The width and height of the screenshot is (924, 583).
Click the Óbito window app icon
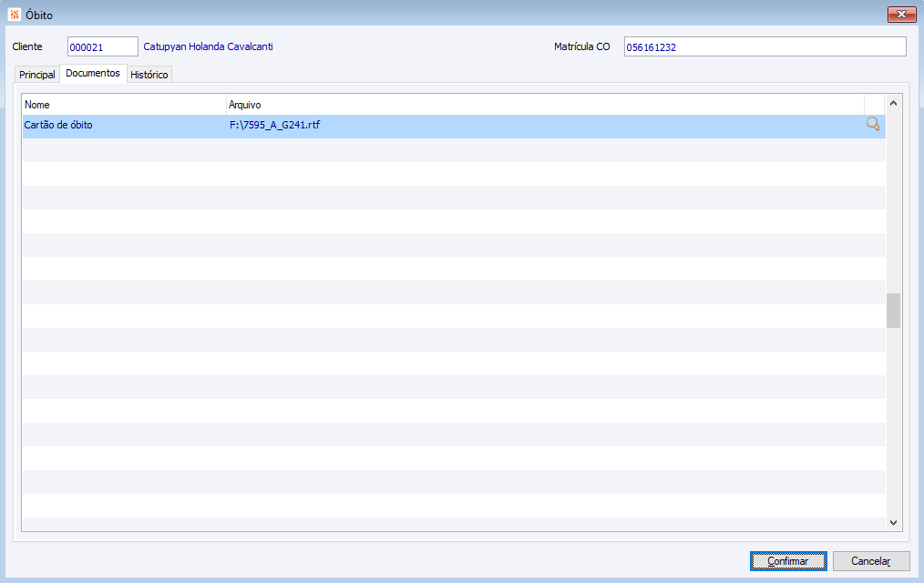pyautogui.click(x=15, y=15)
